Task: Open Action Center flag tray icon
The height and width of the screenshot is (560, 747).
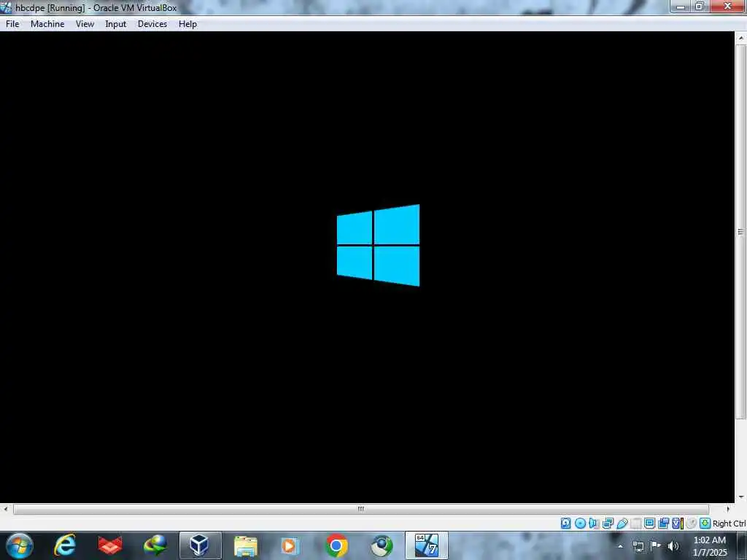Action: (x=656, y=546)
